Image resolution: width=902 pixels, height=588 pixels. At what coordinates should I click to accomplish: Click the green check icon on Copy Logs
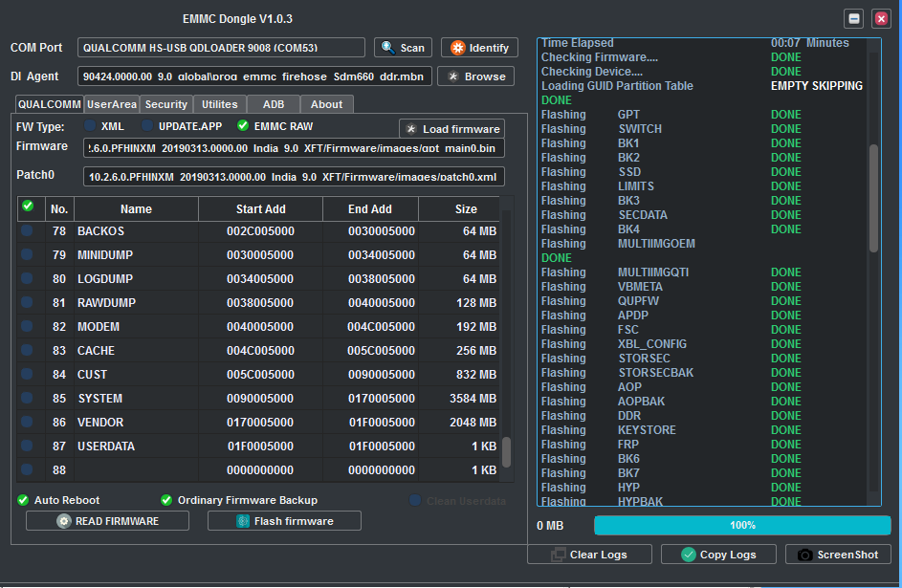click(x=688, y=555)
